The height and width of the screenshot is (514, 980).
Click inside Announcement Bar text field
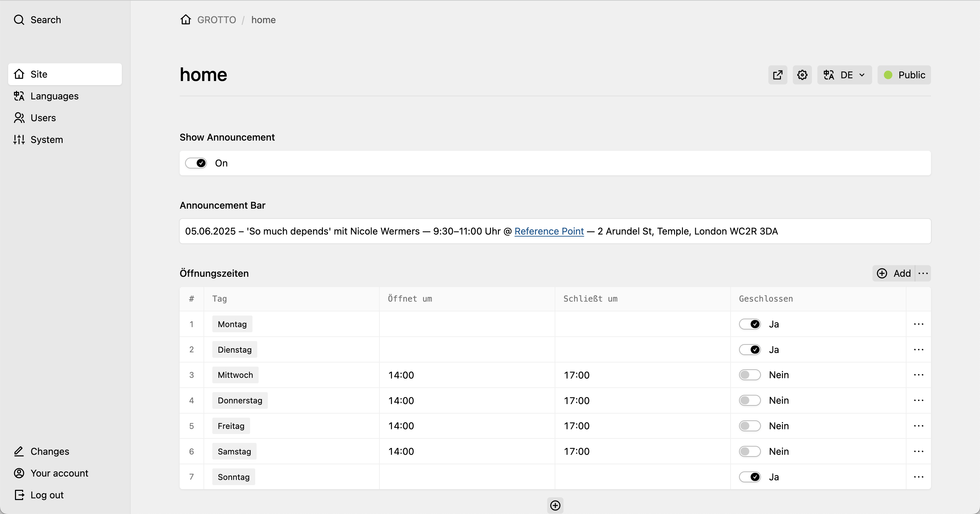[555, 231]
